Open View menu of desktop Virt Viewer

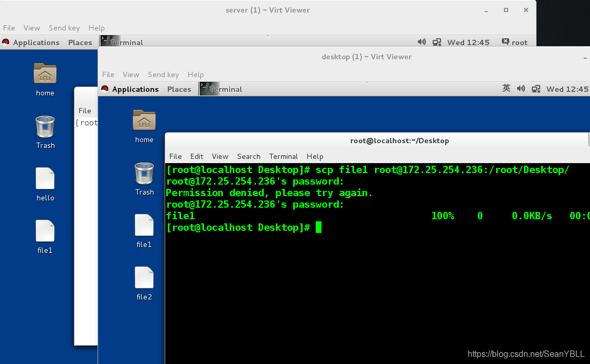pos(131,74)
